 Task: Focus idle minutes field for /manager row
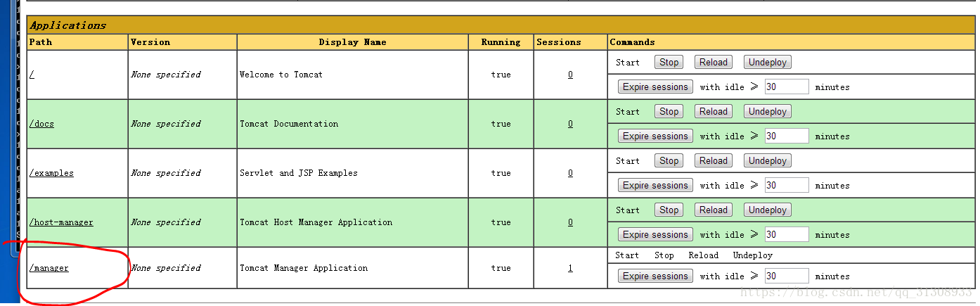[787, 276]
